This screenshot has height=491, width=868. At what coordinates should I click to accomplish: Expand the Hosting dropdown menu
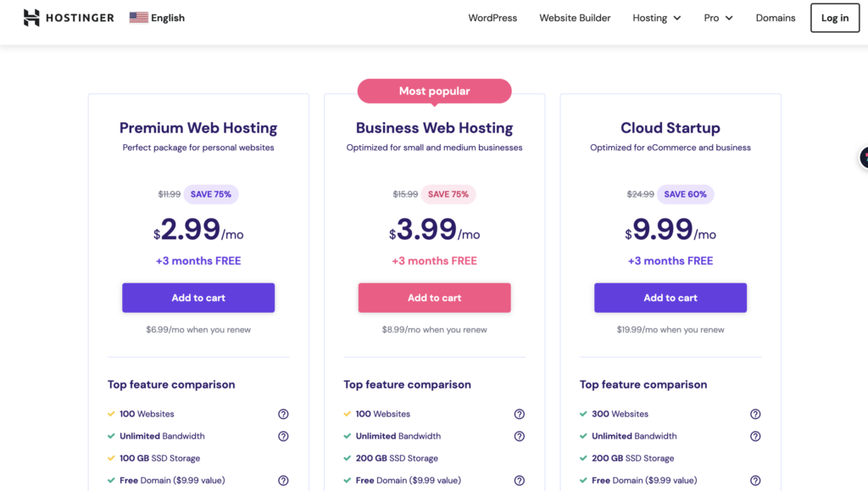pyautogui.click(x=657, y=18)
